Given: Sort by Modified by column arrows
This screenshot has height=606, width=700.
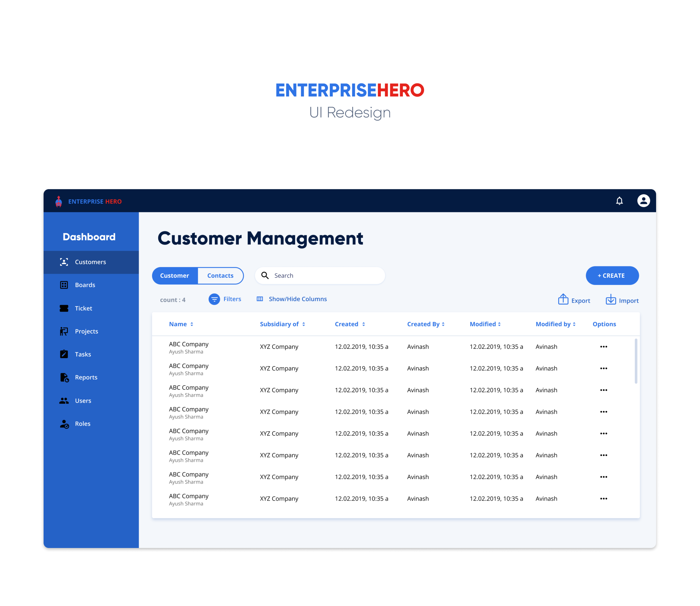Looking at the screenshot, I should click(574, 324).
